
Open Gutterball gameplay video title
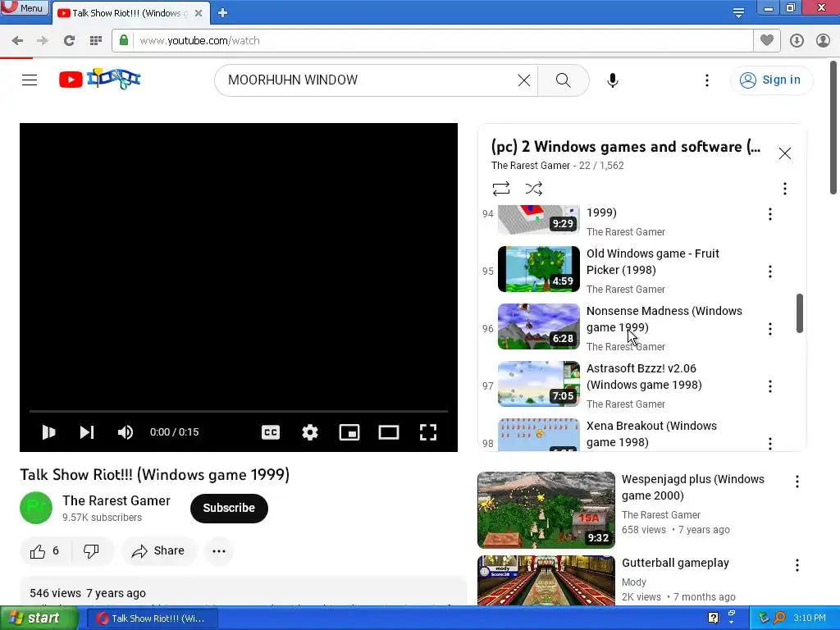(x=675, y=563)
